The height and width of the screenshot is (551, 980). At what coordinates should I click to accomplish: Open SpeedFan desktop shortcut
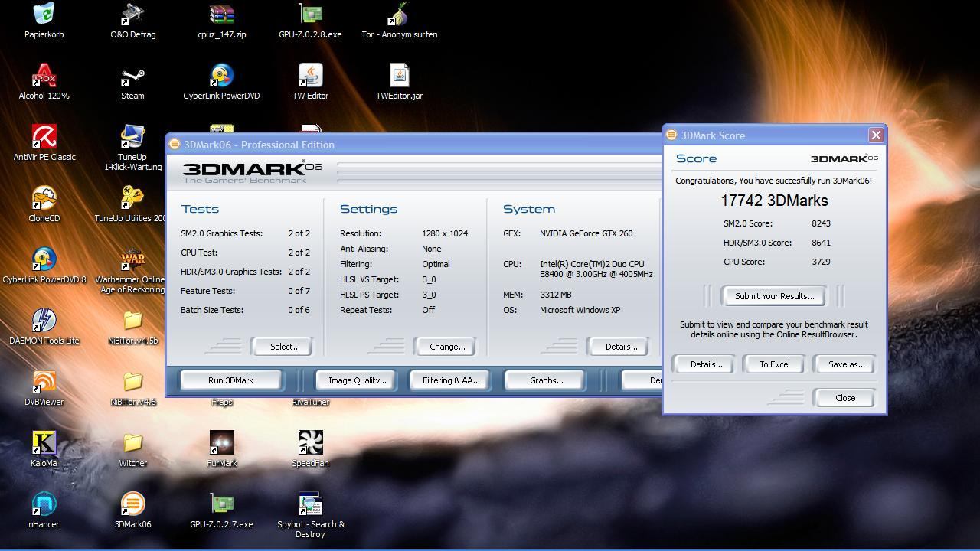310,443
